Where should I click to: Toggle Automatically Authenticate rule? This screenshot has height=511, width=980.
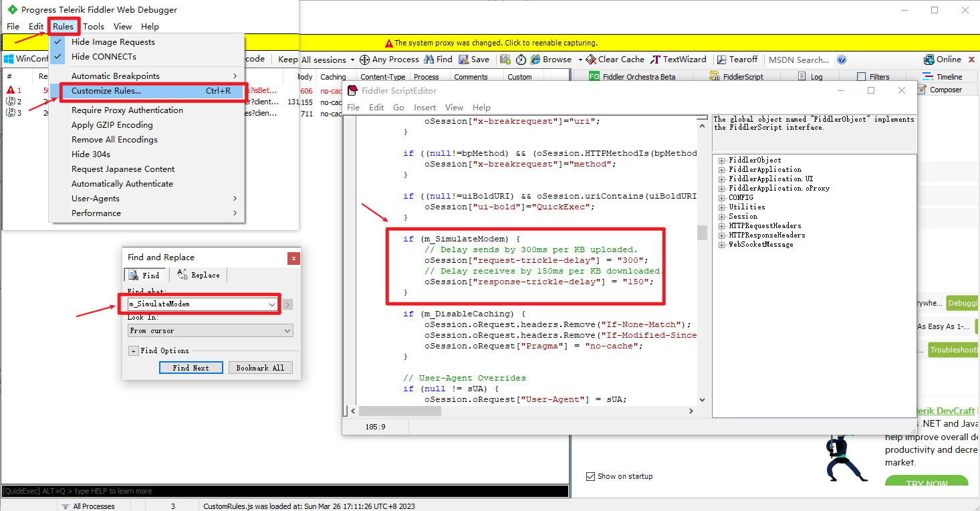click(x=122, y=183)
